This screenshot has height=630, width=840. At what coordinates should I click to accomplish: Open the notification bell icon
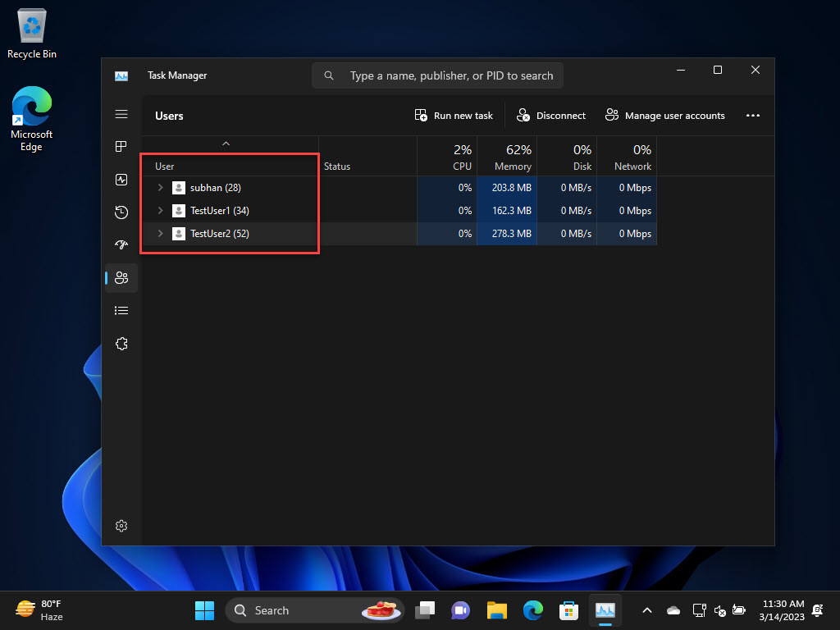tap(818, 610)
